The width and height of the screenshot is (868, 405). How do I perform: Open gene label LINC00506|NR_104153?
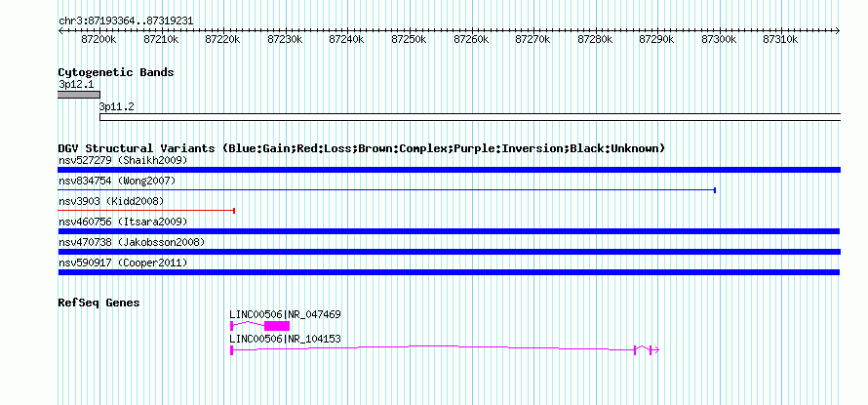pos(285,339)
